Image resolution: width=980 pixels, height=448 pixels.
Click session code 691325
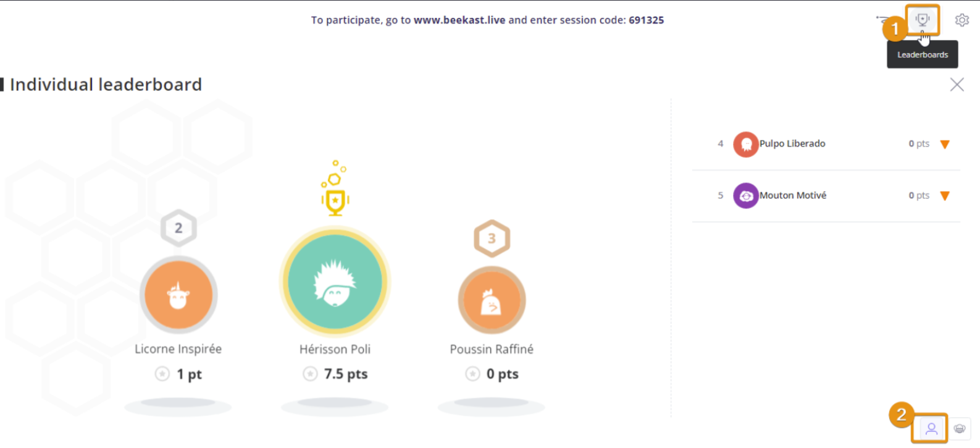[x=646, y=20]
